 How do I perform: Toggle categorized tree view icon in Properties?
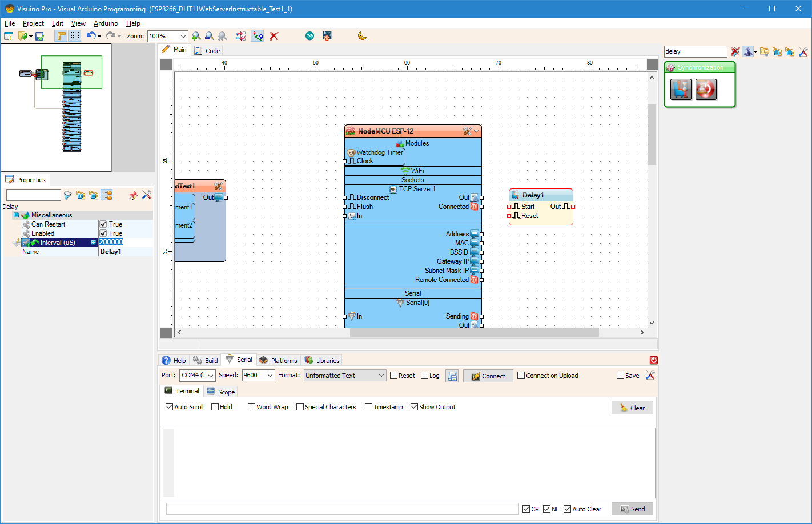(x=107, y=195)
